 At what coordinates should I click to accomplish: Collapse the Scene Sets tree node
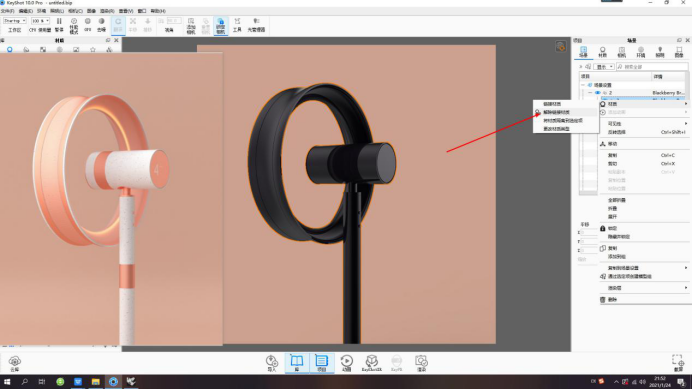[x=583, y=85]
